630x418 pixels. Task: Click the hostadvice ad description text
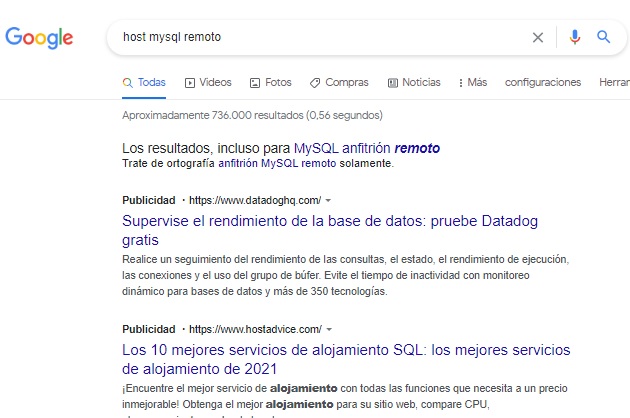(345, 400)
